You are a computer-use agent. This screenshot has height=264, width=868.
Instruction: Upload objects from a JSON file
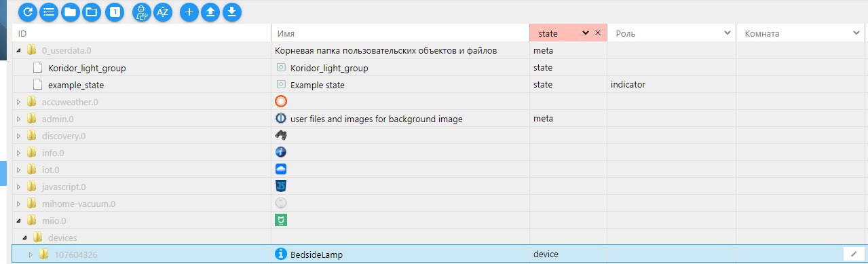[x=211, y=12]
